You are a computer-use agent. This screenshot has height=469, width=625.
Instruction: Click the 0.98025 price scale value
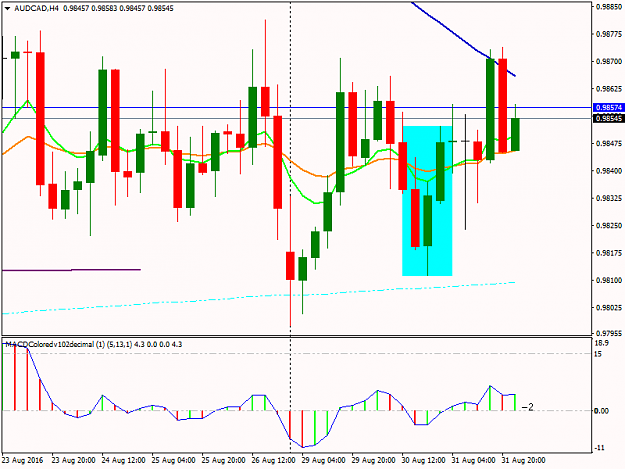tap(609, 308)
